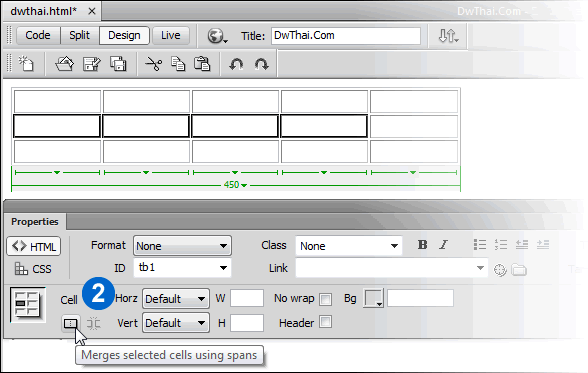
Task: Click the Redo arrow icon
Action: (261, 64)
